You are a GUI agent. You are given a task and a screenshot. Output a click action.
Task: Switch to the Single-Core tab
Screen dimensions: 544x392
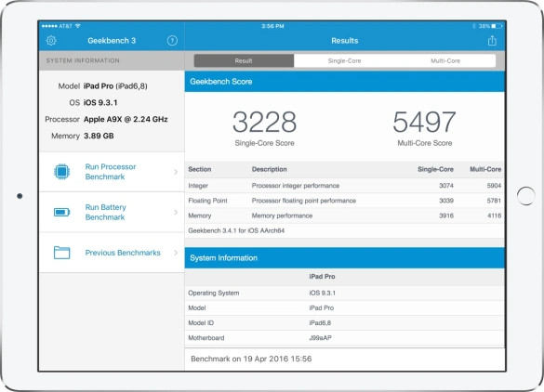344,60
